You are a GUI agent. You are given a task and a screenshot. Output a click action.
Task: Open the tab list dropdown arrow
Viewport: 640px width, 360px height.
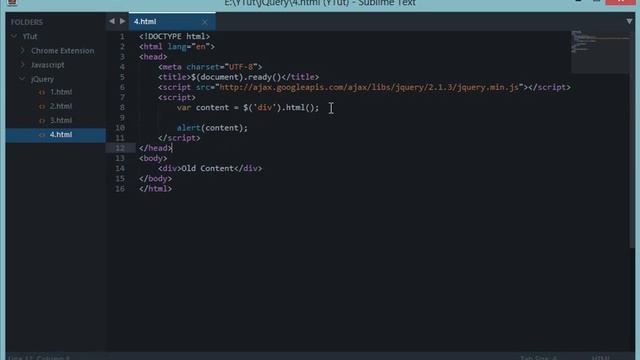629,21
